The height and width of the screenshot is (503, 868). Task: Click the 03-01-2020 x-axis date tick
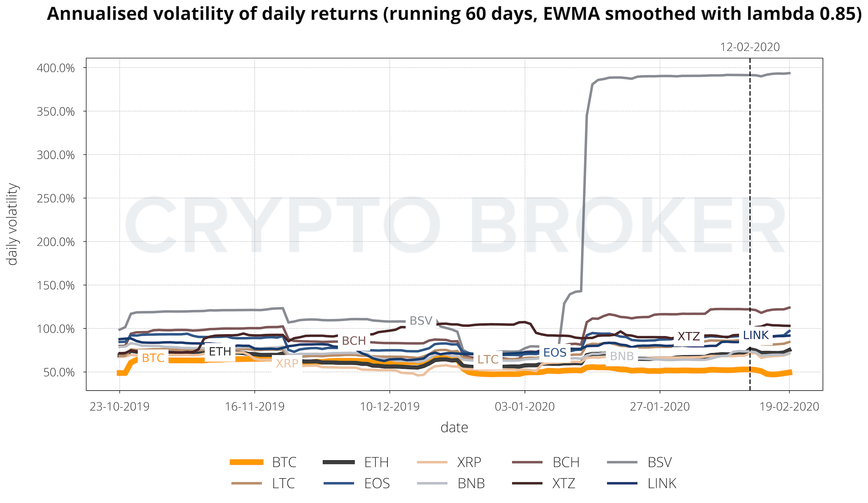[x=525, y=406]
